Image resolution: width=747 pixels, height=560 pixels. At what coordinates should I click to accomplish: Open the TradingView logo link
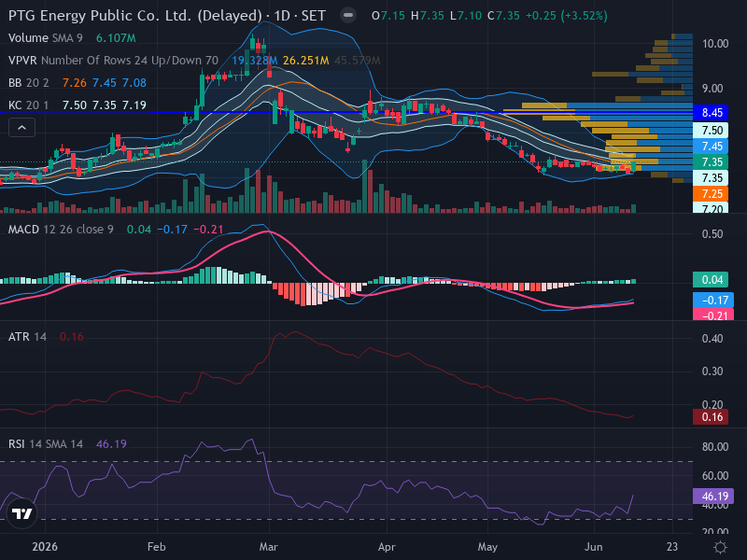click(x=21, y=513)
